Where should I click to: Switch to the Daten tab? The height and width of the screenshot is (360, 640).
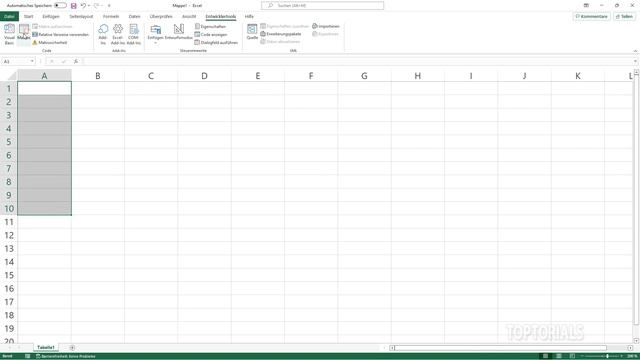pyautogui.click(x=135, y=17)
